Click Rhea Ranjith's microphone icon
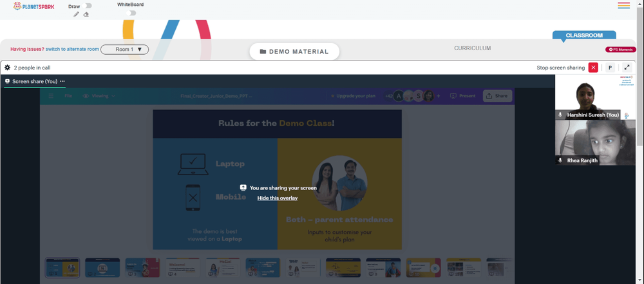 [560, 160]
